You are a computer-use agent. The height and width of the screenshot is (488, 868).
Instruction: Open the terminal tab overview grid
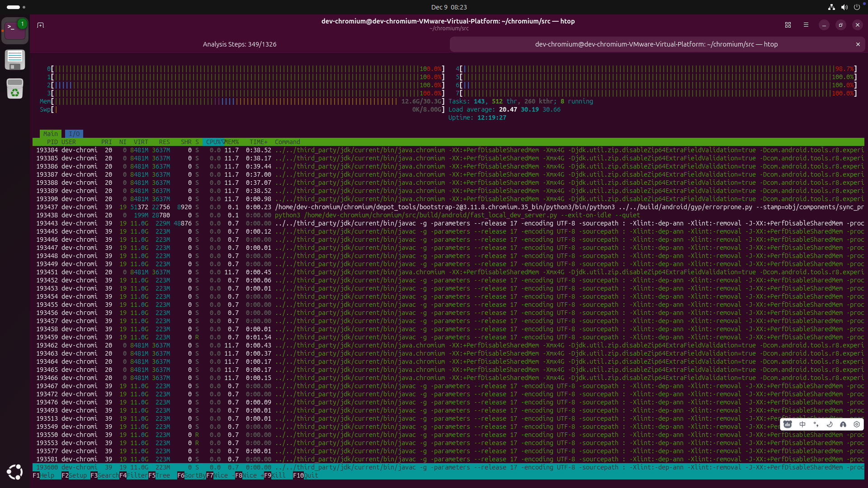point(788,25)
